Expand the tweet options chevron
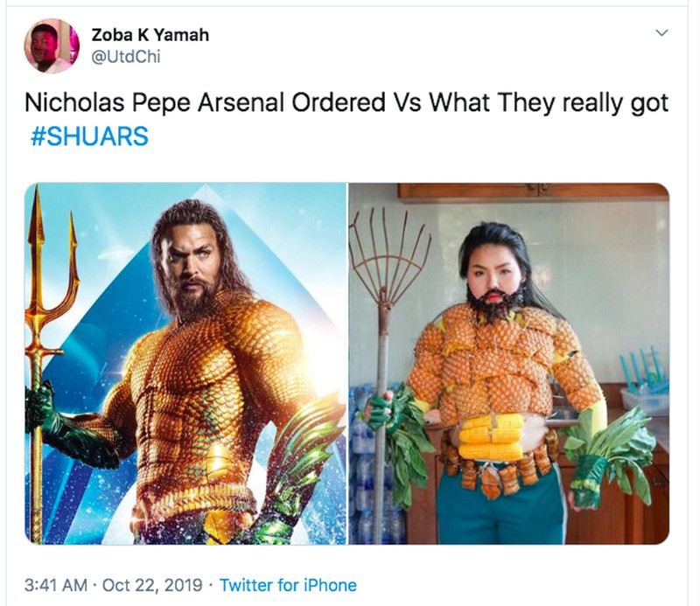700x606 pixels. (661, 33)
